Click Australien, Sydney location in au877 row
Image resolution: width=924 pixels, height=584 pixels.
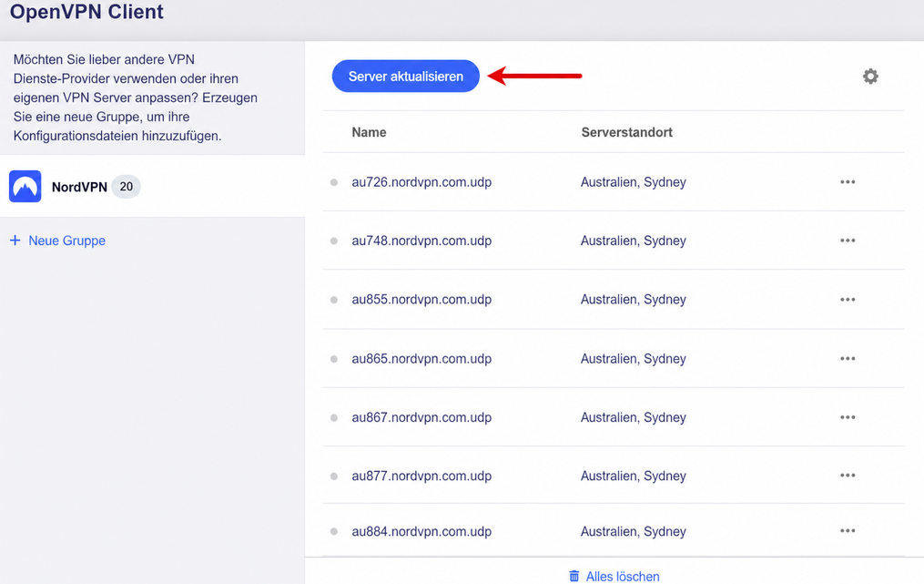click(634, 476)
